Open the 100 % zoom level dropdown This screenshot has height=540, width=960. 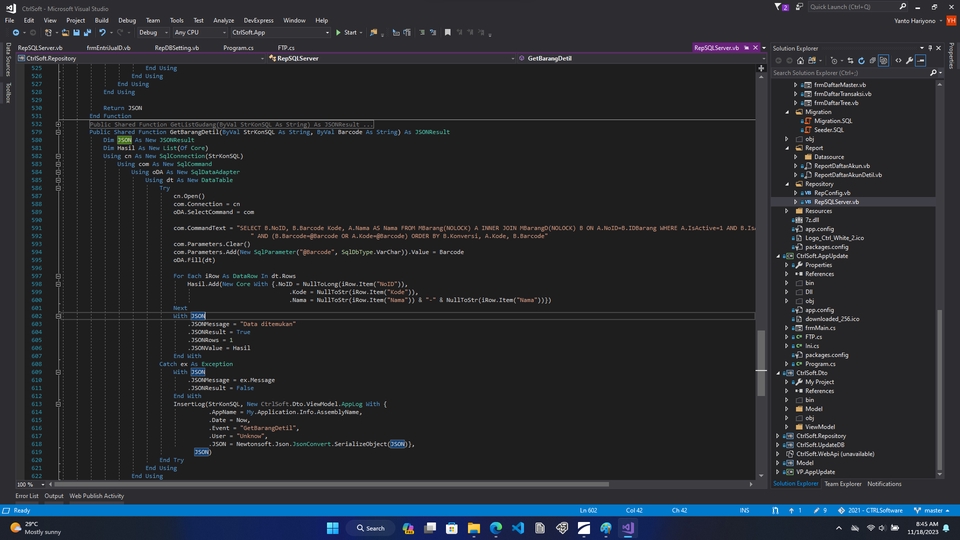coord(31,484)
